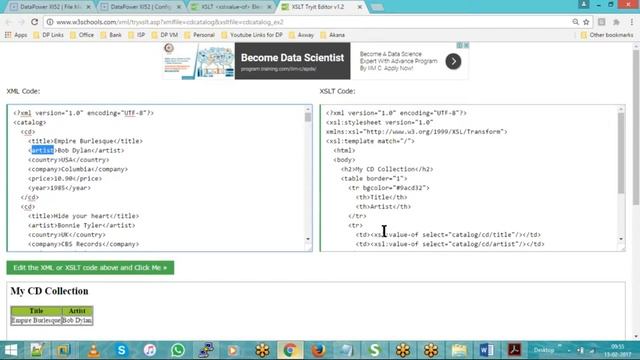Open Adobe Acrobat Reader from taskbar
The width and height of the screenshot is (640, 360).
pyautogui.click(x=514, y=350)
